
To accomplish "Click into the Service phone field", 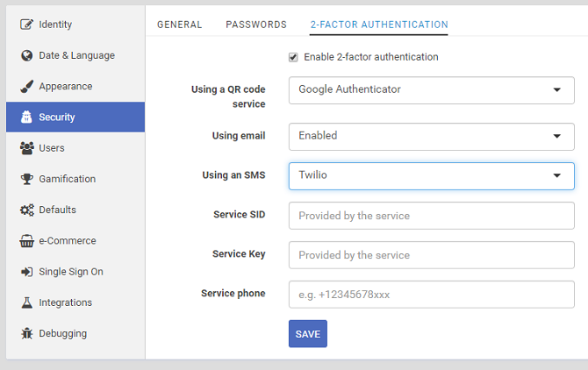I will [x=431, y=295].
